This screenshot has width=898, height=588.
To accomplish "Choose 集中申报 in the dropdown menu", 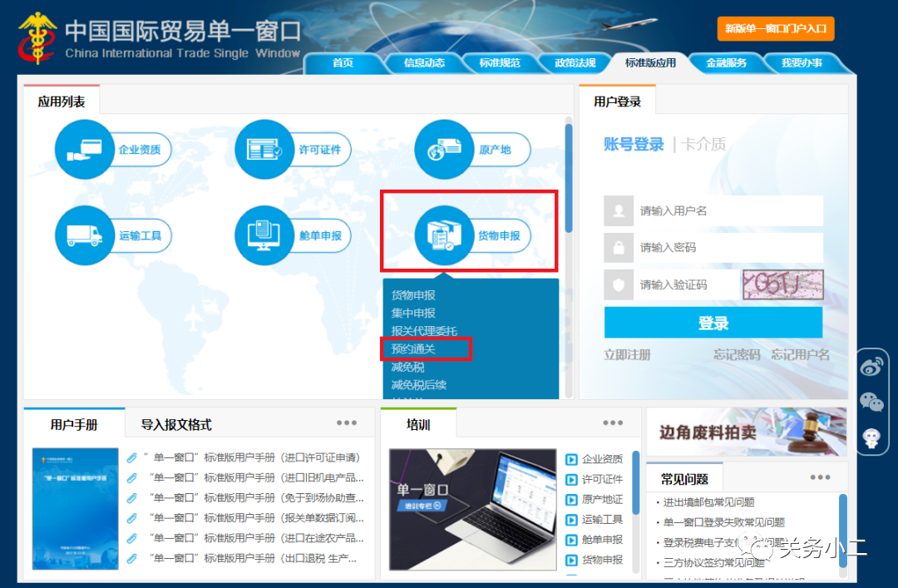I will click(413, 313).
